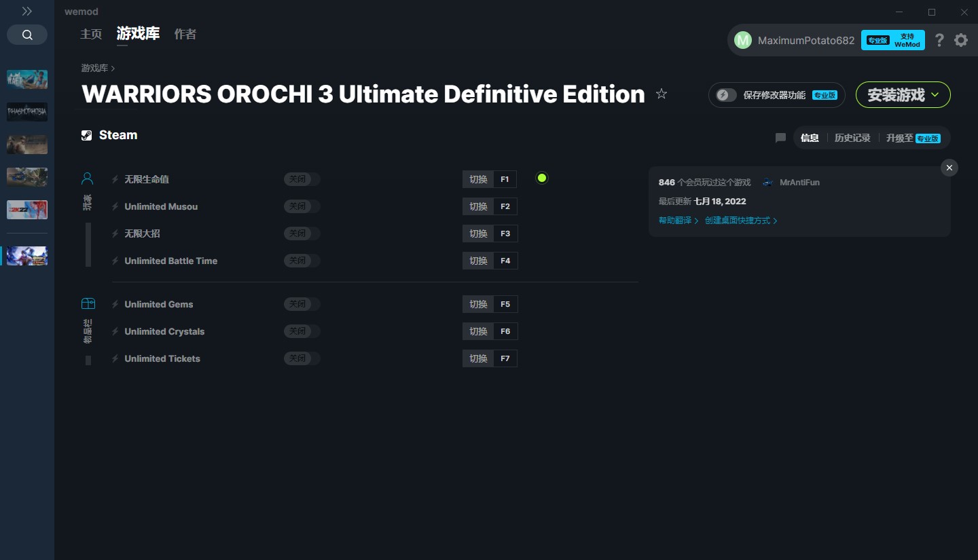Close the info panel with the X button
The height and width of the screenshot is (560, 978).
coord(949,168)
